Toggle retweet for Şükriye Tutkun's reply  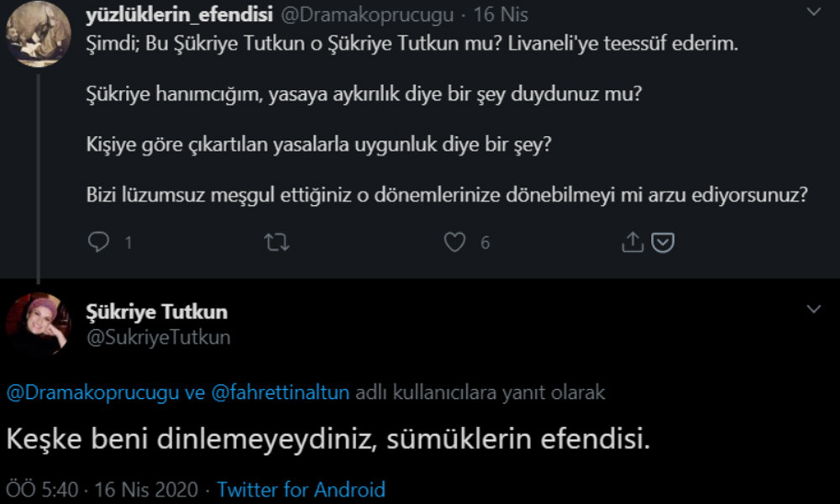277,242
